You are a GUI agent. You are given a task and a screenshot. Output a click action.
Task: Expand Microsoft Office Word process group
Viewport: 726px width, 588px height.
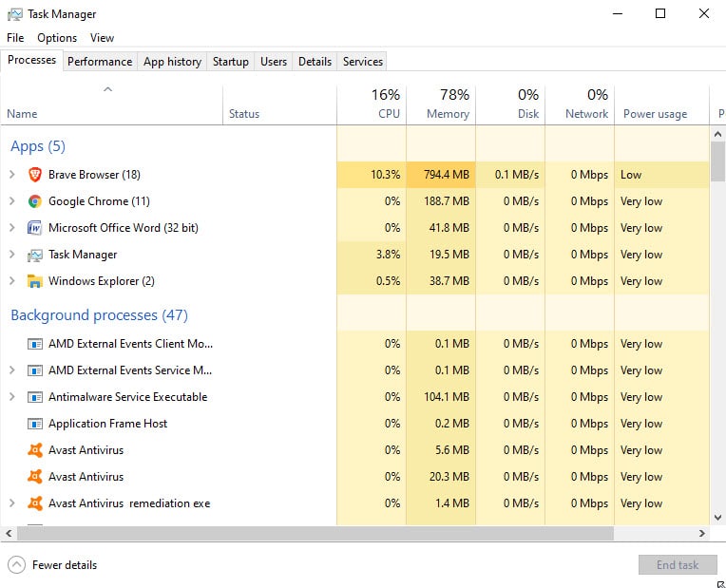(12, 228)
